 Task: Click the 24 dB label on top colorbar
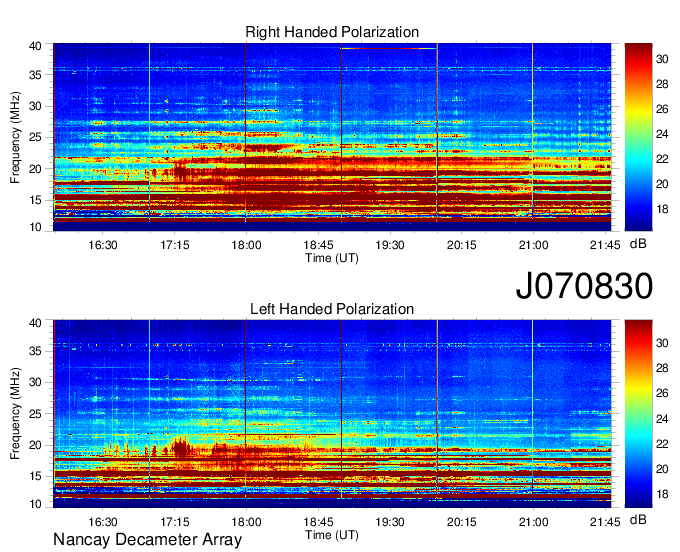coord(662,134)
